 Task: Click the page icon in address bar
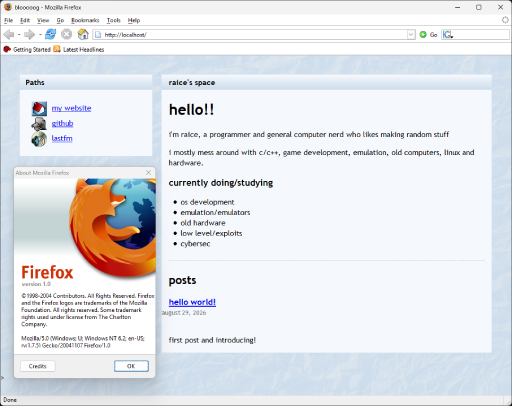click(x=98, y=34)
